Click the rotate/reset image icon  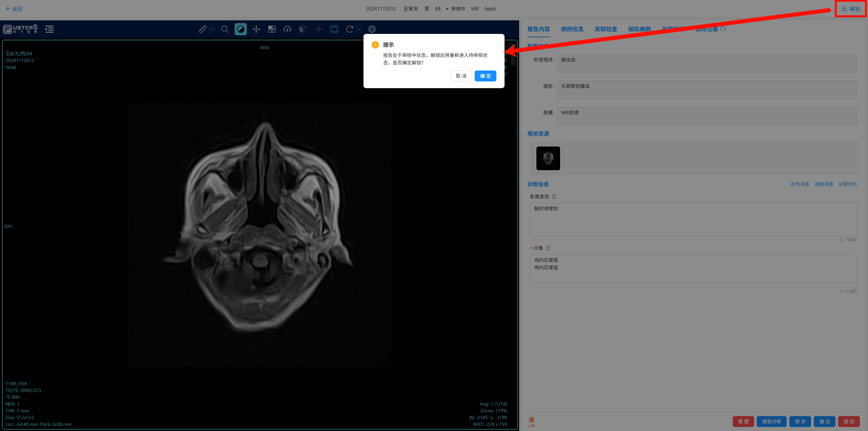[x=350, y=29]
